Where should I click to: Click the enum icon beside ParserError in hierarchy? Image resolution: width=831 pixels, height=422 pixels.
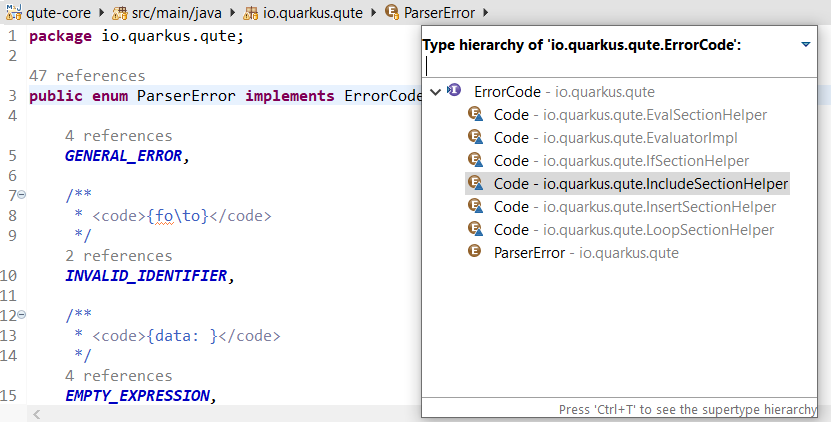pos(474,251)
